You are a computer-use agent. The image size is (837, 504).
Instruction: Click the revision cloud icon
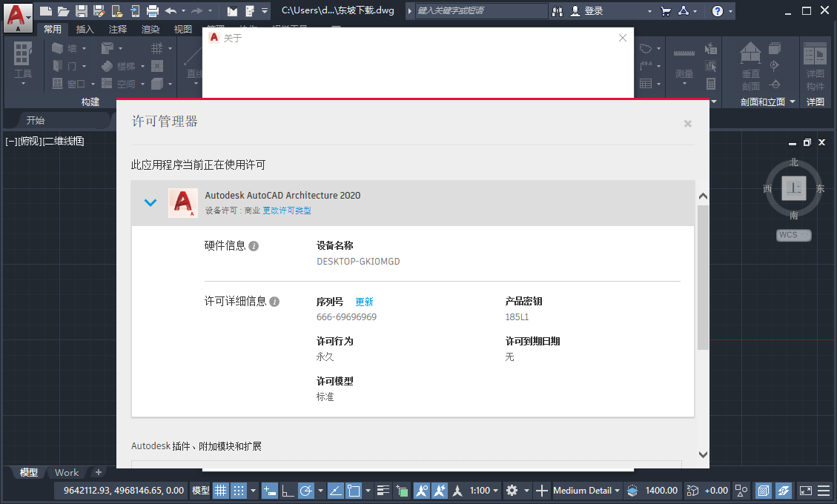646,47
